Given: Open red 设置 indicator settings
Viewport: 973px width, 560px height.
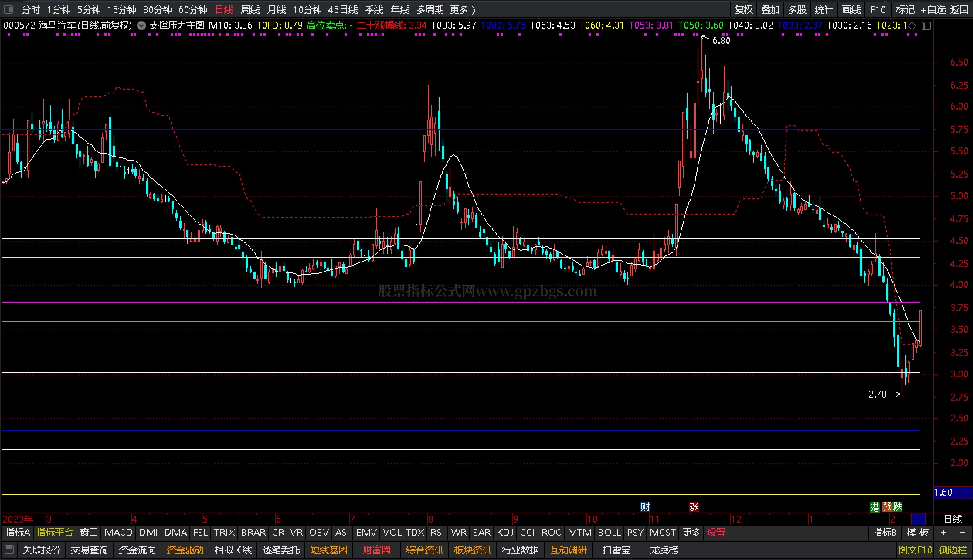Looking at the screenshot, I should pos(716,533).
